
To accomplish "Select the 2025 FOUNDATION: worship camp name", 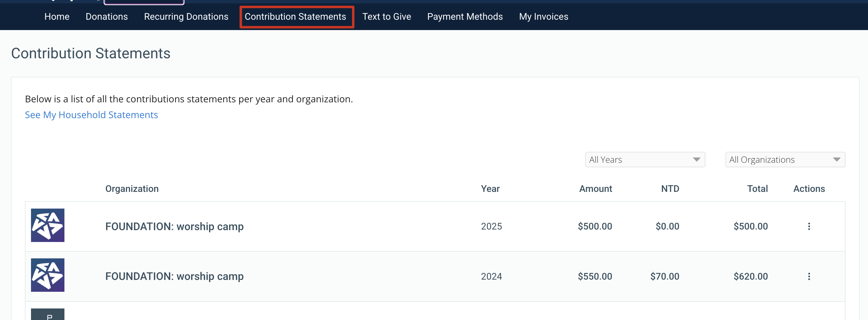I will pos(174,226).
